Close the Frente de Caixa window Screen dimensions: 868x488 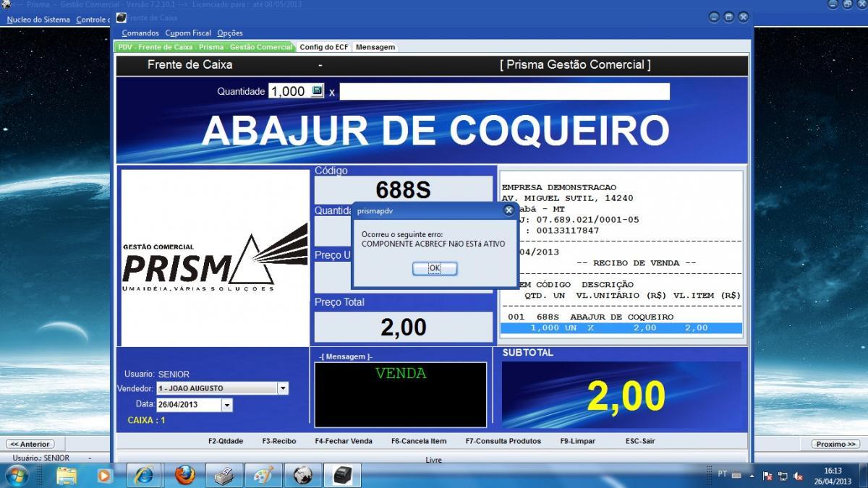point(743,17)
